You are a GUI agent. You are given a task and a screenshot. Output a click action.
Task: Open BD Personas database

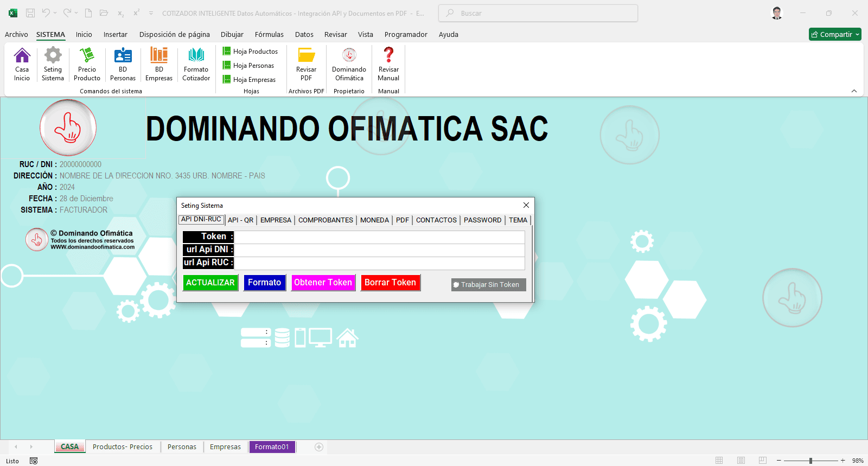123,64
